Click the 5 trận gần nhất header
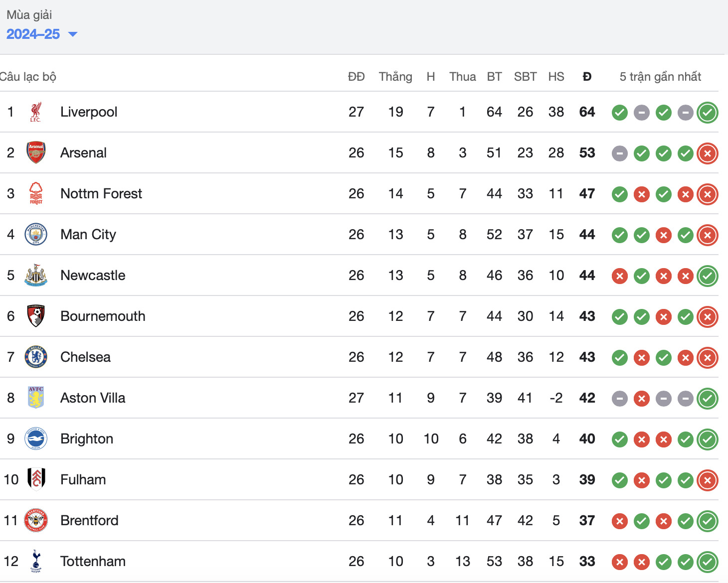 [660, 77]
